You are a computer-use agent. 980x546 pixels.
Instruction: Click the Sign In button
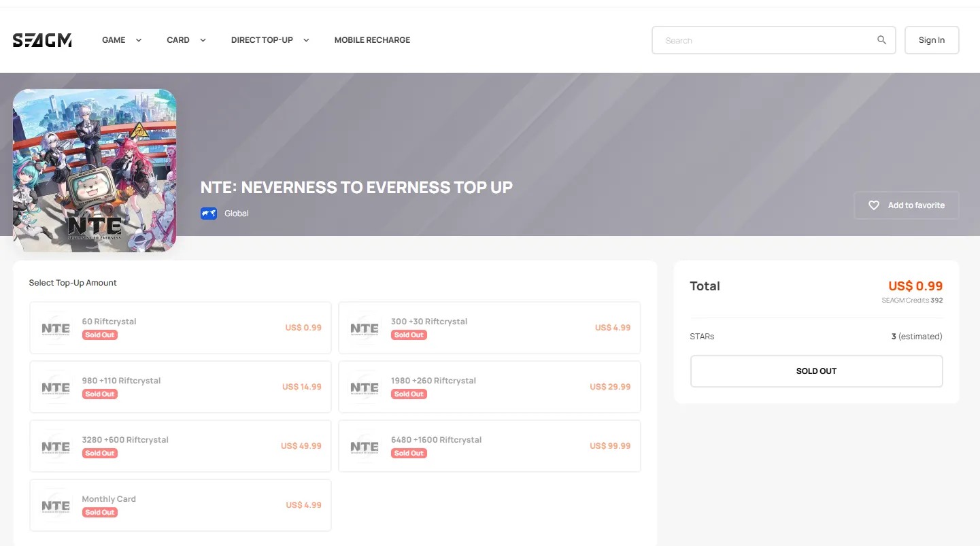pyautogui.click(x=932, y=40)
